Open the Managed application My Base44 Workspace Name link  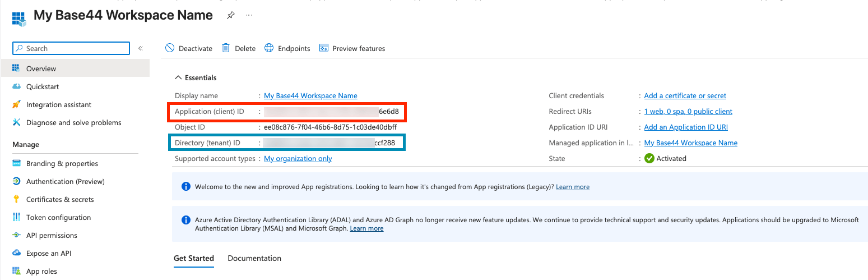pos(691,143)
